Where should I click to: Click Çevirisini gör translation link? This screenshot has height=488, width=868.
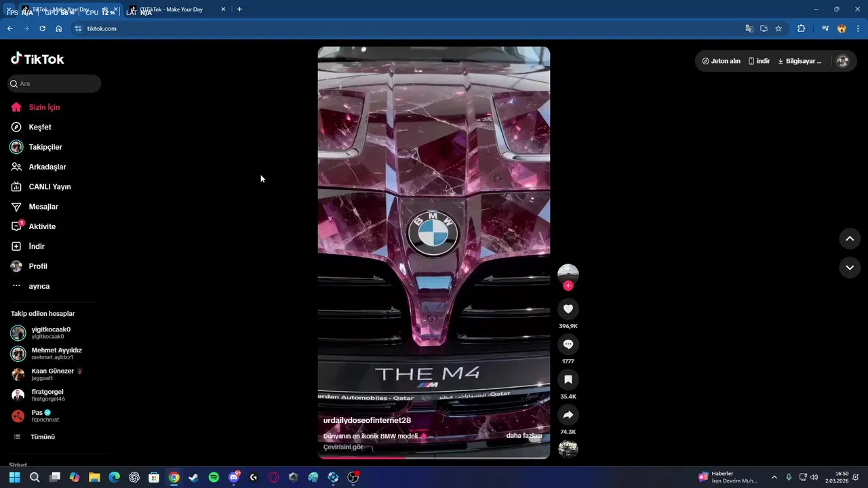343,447
